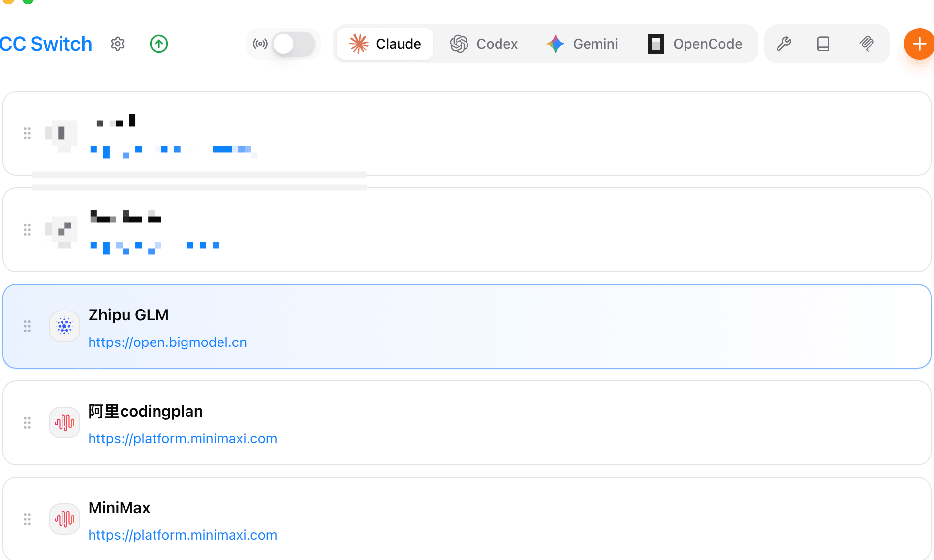Click the 阿里codingplan waveform icon
Screen dimensions: 934x560
[64, 423]
